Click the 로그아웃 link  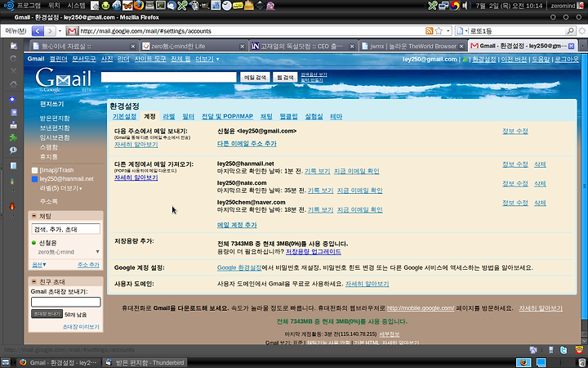567,60
